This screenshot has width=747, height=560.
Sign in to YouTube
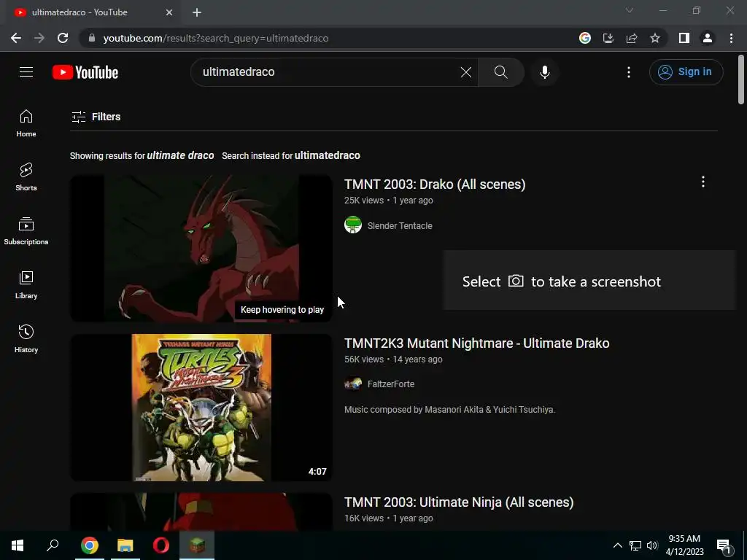[686, 72]
